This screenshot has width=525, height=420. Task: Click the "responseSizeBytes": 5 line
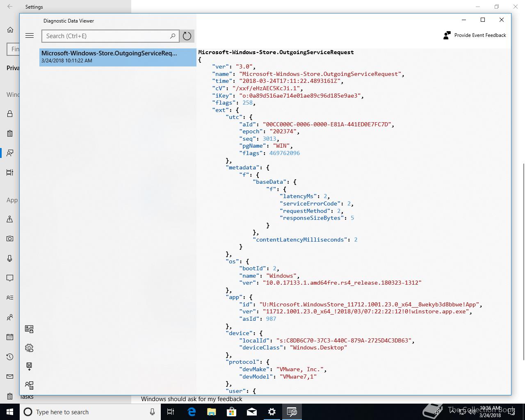point(317,218)
